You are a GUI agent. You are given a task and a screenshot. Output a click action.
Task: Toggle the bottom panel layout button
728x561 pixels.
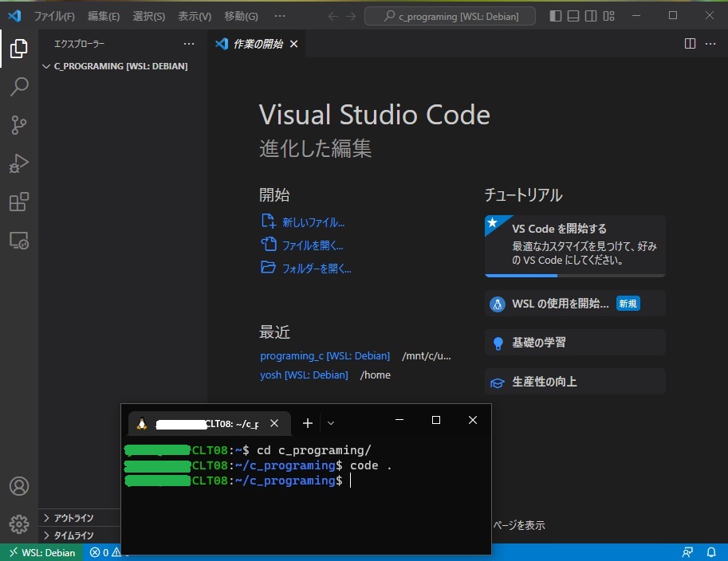point(573,16)
